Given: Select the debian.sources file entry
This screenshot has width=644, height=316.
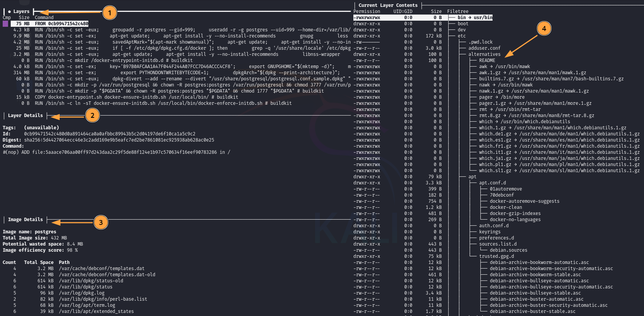Looking at the screenshot, I should pyautogui.click(x=508, y=250).
